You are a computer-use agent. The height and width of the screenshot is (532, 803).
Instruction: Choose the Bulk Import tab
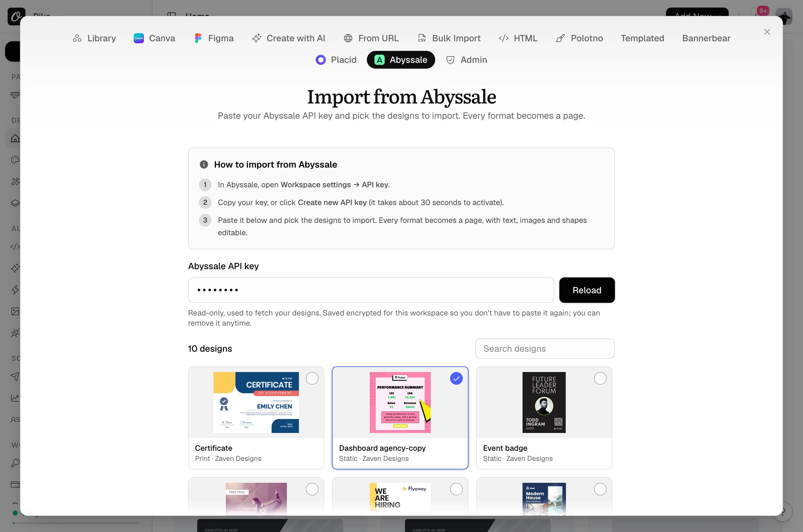pyautogui.click(x=449, y=38)
